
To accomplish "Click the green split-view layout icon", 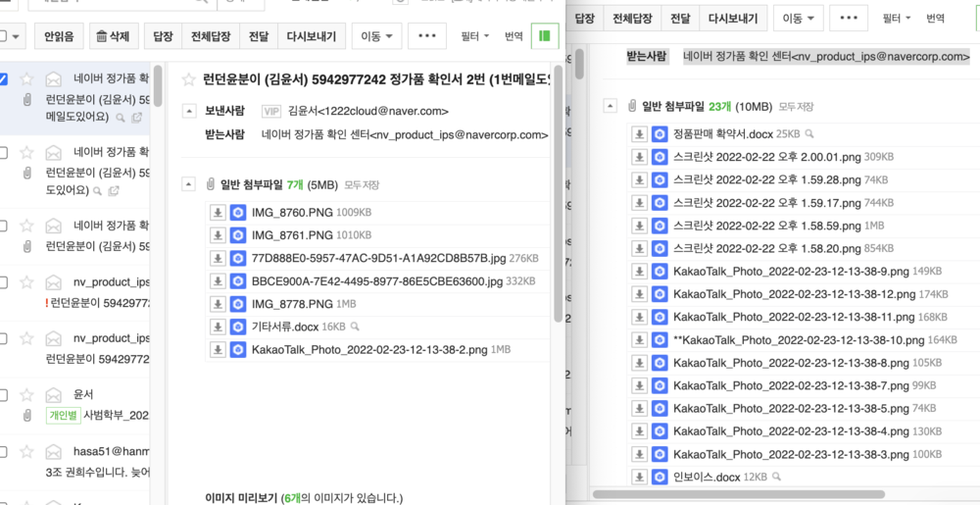I will pyautogui.click(x=543, y=36).
